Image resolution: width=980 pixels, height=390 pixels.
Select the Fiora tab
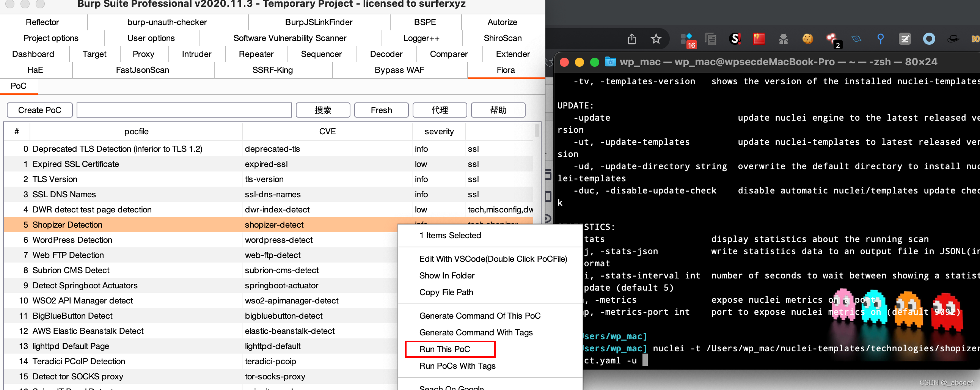pyautogui.click(x=506, y=70)
